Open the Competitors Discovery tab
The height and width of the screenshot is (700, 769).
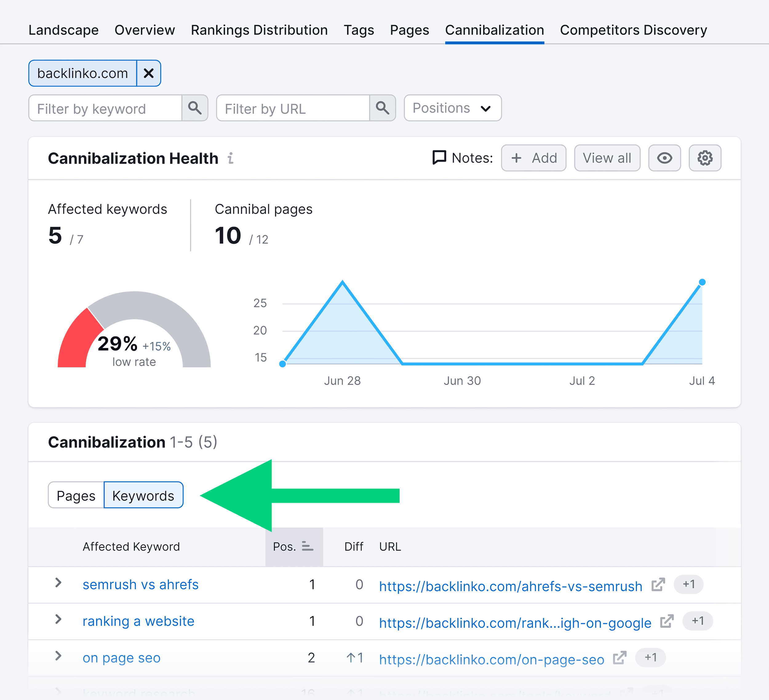click(633, 30)
